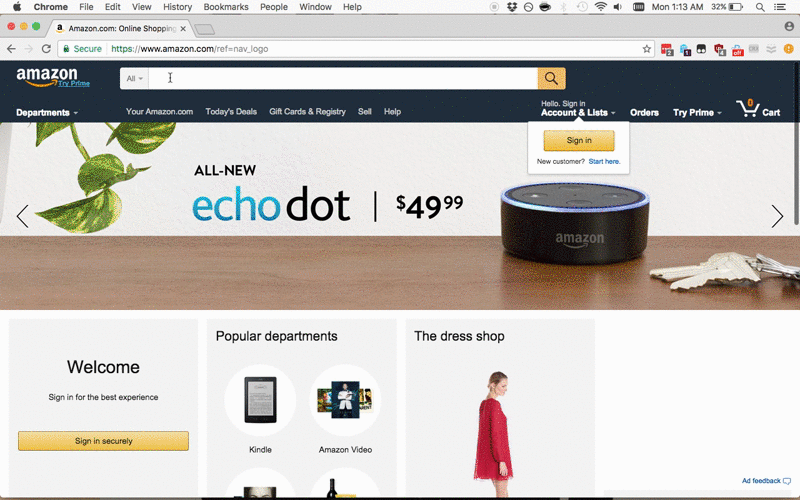Click the yellow Sign in button
The height and width of the screenshot is (500, 800).
(x=579, y=140)
